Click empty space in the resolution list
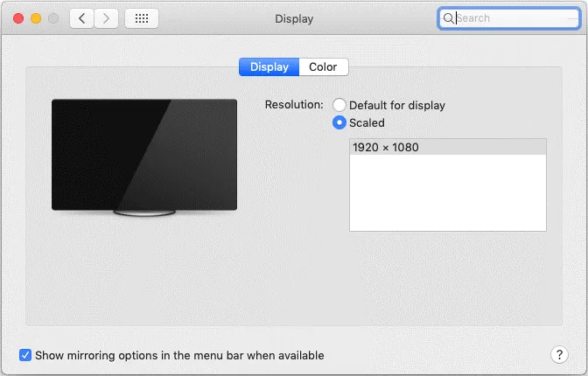 pyautogui.click(x=447, y=197)
